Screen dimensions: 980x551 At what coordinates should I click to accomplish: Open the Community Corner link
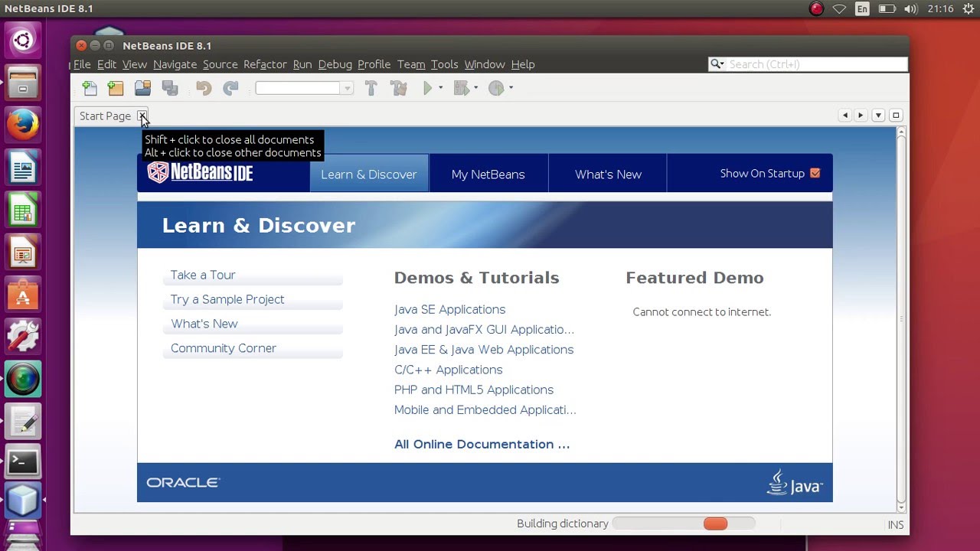(224, 348)
